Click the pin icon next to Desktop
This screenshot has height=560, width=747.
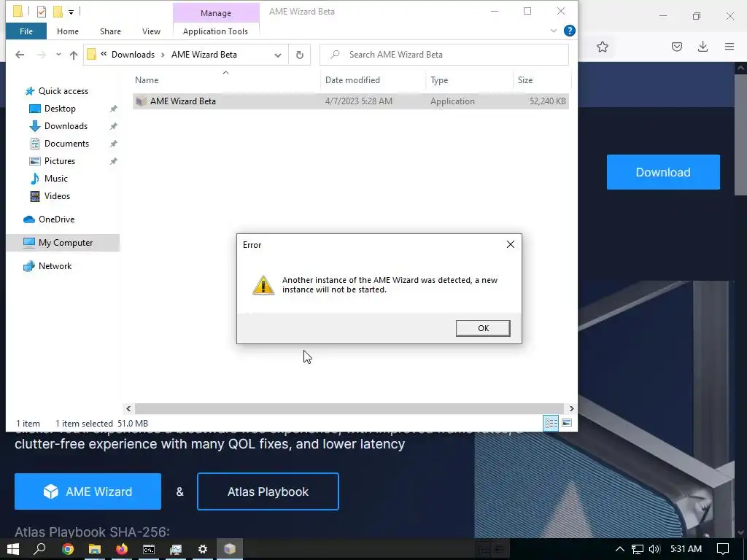113,109
